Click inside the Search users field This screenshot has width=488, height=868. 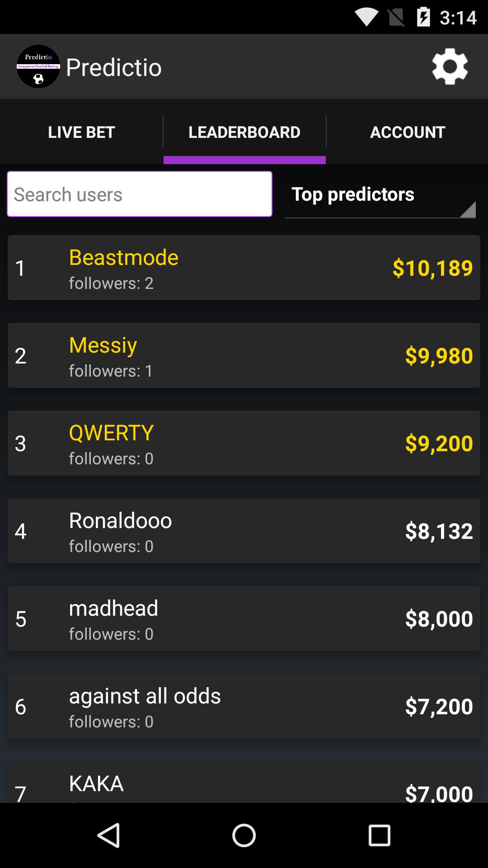coord(139,193)
